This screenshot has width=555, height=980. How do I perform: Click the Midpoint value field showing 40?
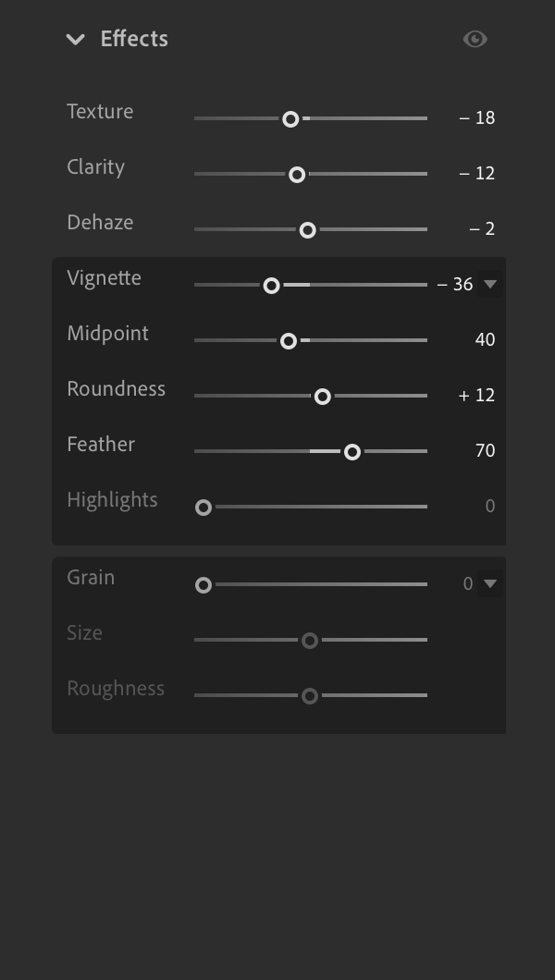coord(485,340)
